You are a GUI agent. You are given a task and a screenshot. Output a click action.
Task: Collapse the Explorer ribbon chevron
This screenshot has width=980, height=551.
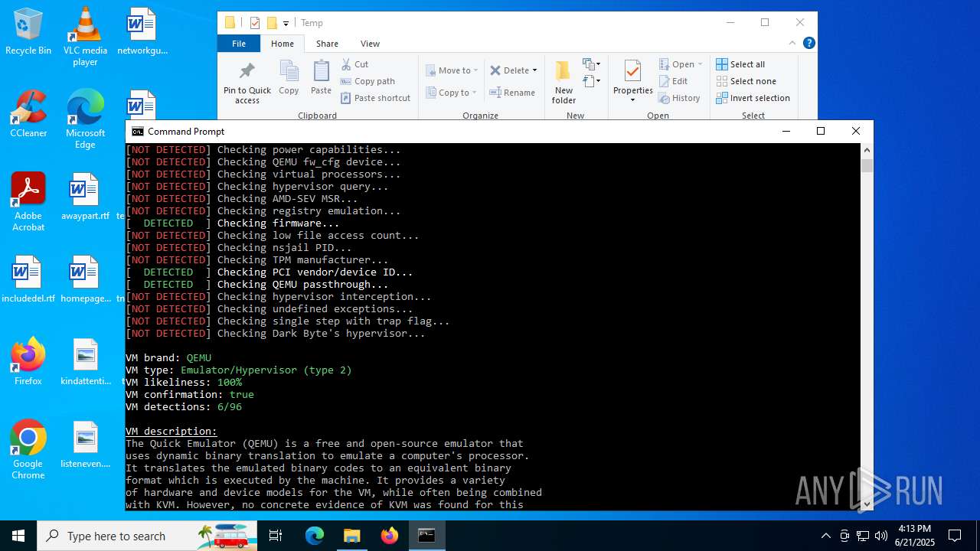(792, 43)
